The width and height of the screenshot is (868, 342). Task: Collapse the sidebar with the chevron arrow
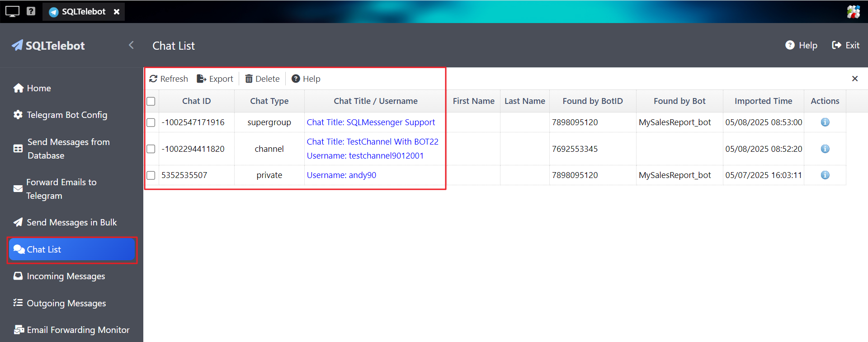point(131,45)
